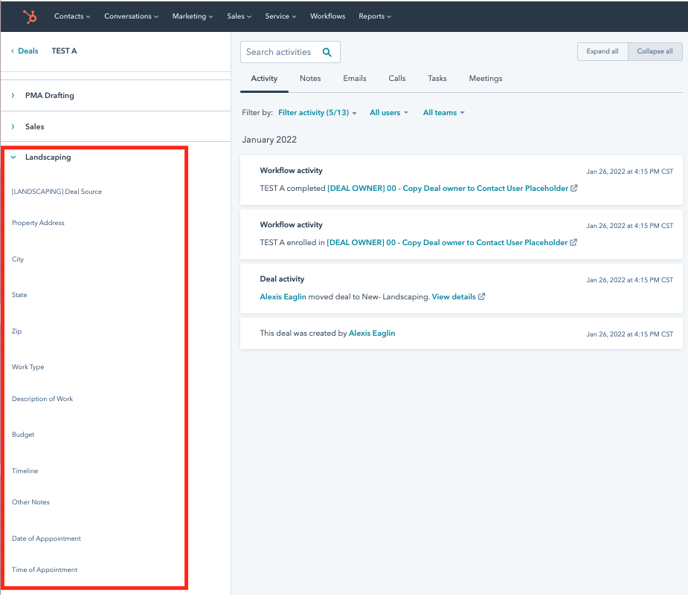Screen dimensions: 688x595
Task: Switch to the Tasks tab
Action: point(437,79)
